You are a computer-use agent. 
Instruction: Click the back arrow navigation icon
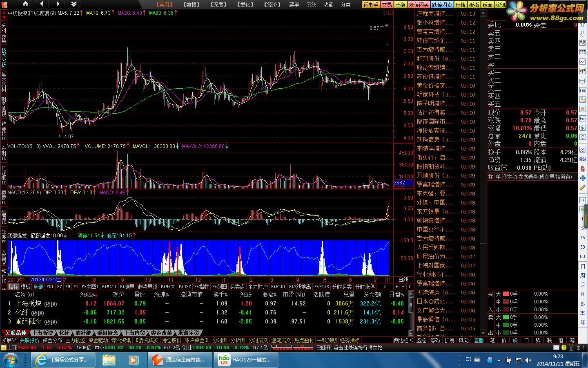point(42,4)
